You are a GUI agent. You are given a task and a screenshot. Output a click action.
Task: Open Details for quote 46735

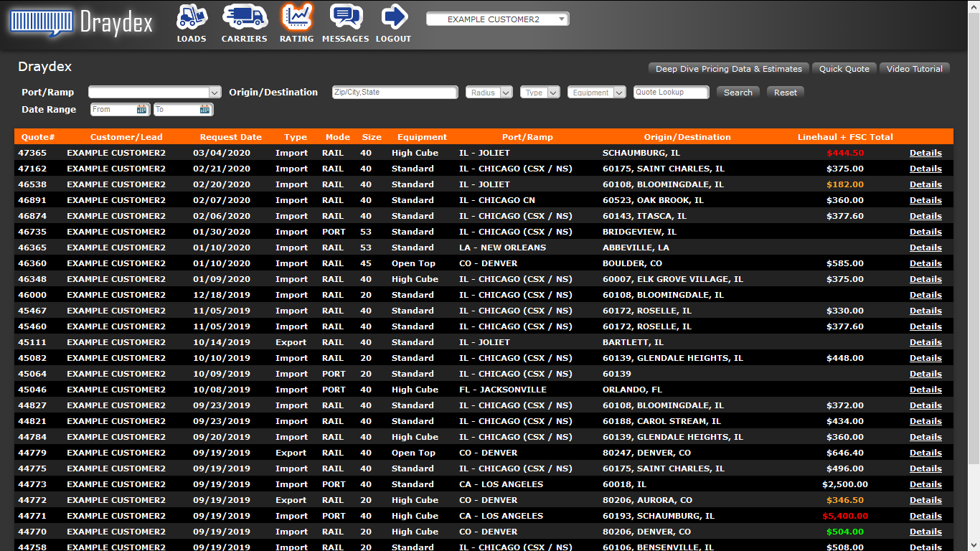[925, 232]
